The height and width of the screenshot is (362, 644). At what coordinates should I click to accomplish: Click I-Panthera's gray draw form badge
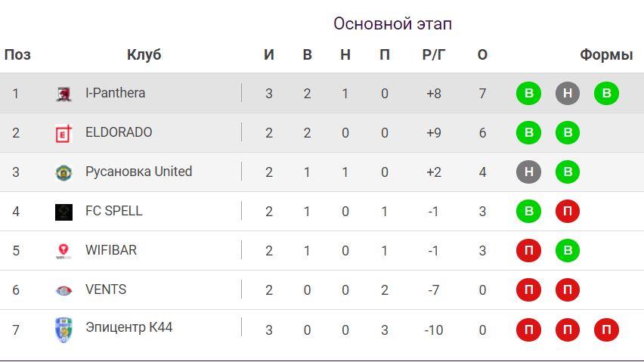(x=567, y=94)
